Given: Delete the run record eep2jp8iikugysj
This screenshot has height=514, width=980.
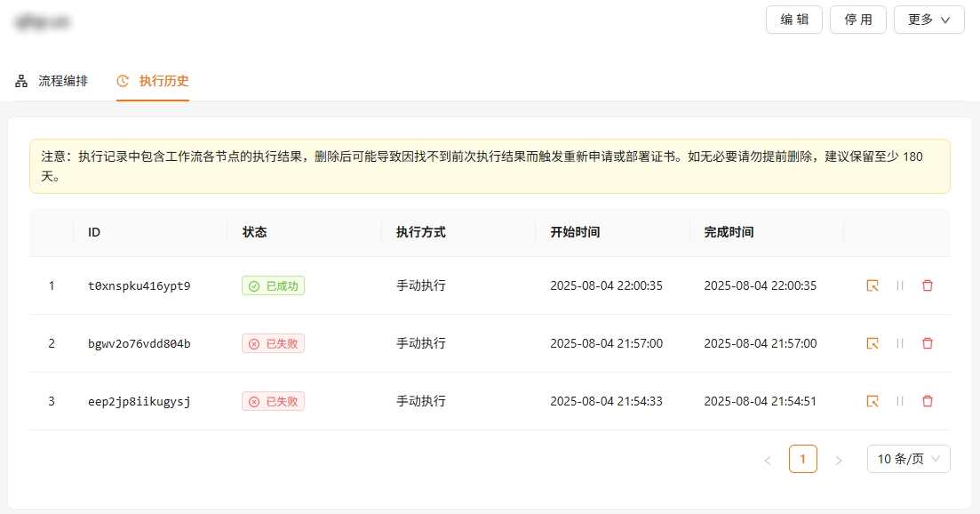Looking at the screenshot, I should pos(928,401).
